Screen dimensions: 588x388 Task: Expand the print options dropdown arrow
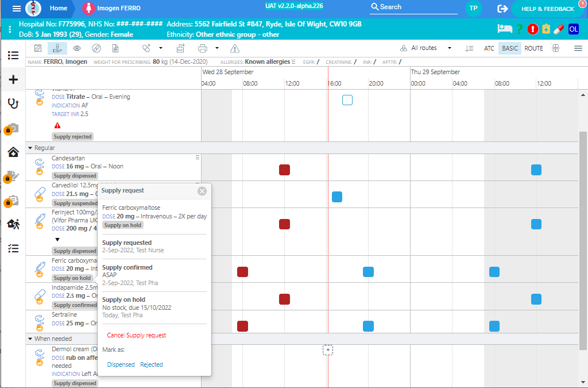pyautogui.click(x=216, y=48)
